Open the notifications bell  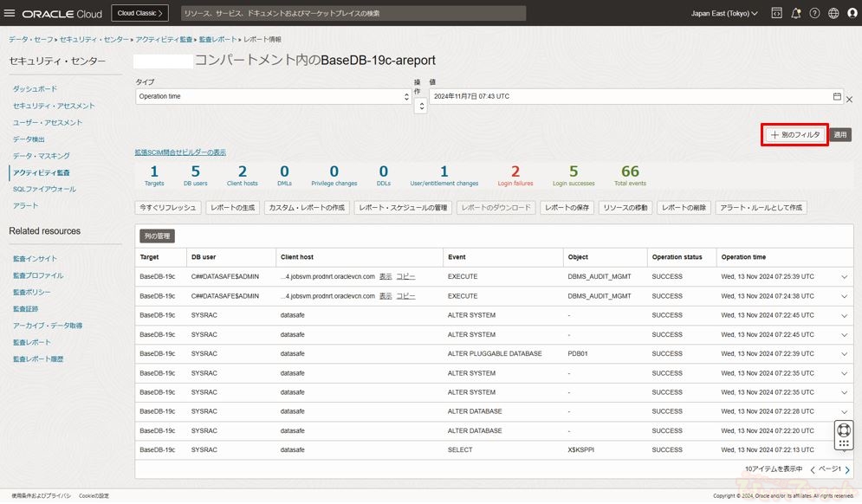(x=795, y=14)
